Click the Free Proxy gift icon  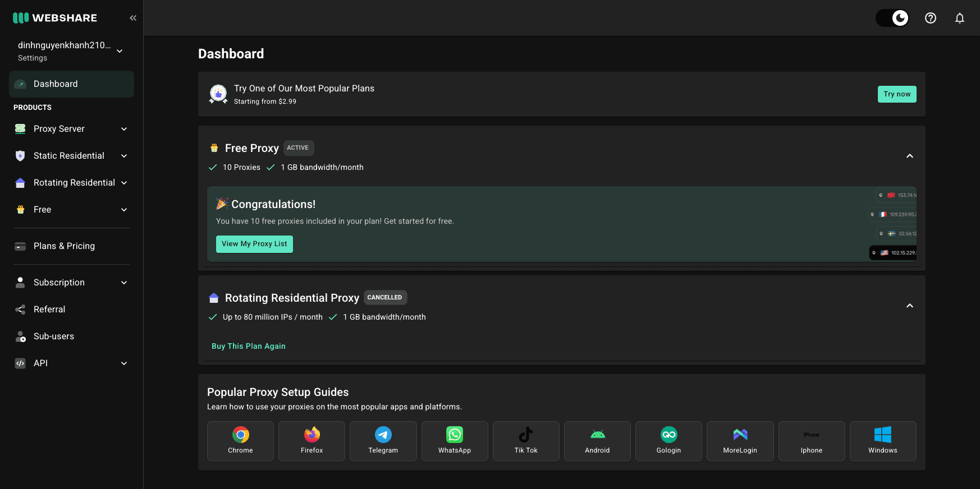214,148
